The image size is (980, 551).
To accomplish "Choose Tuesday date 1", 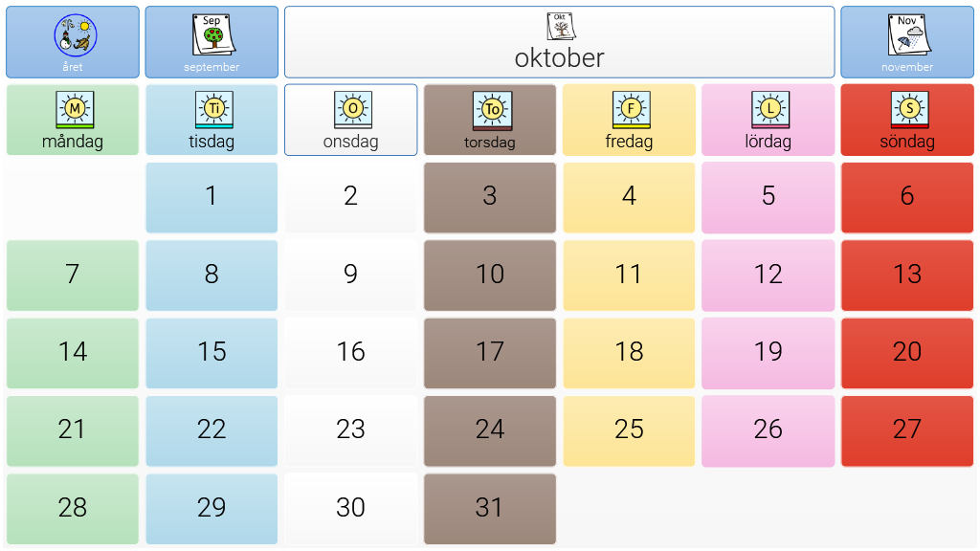I will 212,197.
